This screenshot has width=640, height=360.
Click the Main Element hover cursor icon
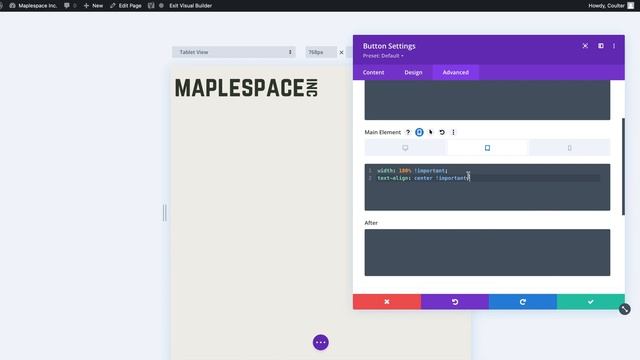[431, 132]
